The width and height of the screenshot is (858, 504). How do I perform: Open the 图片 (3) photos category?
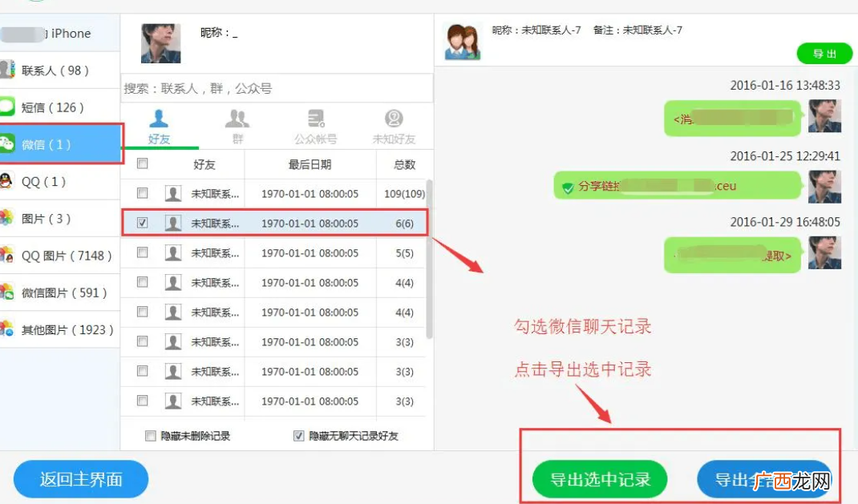[x=59, y=219]
